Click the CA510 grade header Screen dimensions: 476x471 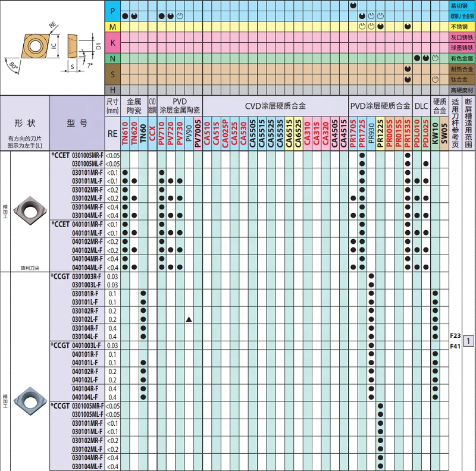(207, 134)
